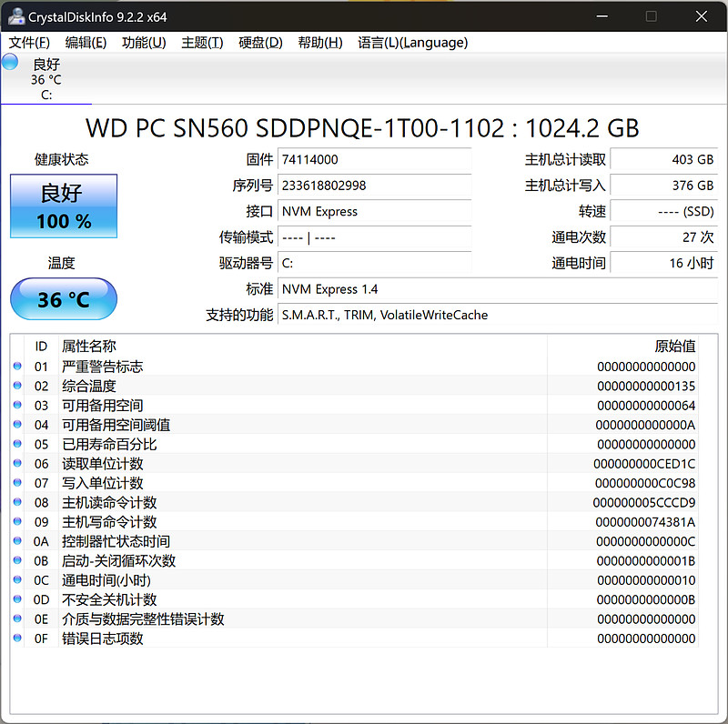Click the 主机总计读取 label
The image size is (728, 724).
pyautogui.click(x=565, y=160)
